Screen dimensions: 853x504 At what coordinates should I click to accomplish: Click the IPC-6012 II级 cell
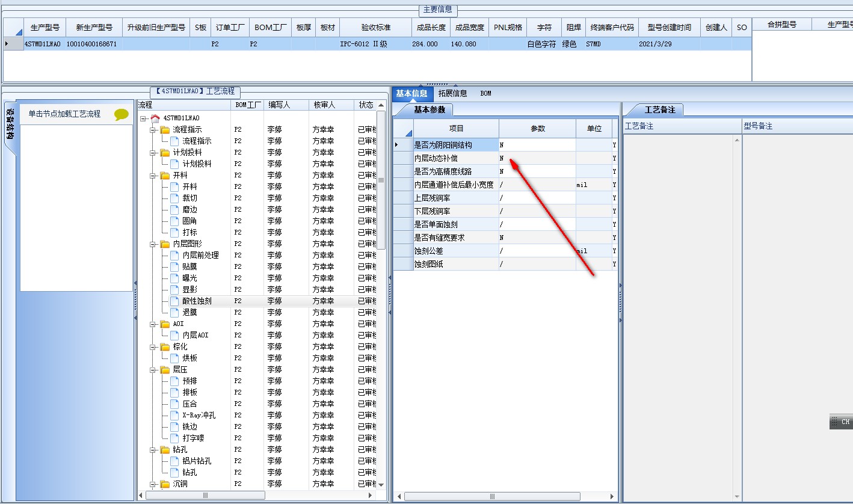tap(375, 44)
